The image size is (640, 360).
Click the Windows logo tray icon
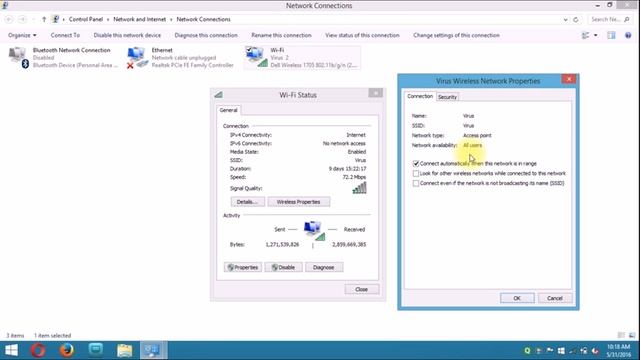click(x=561, y=351)
